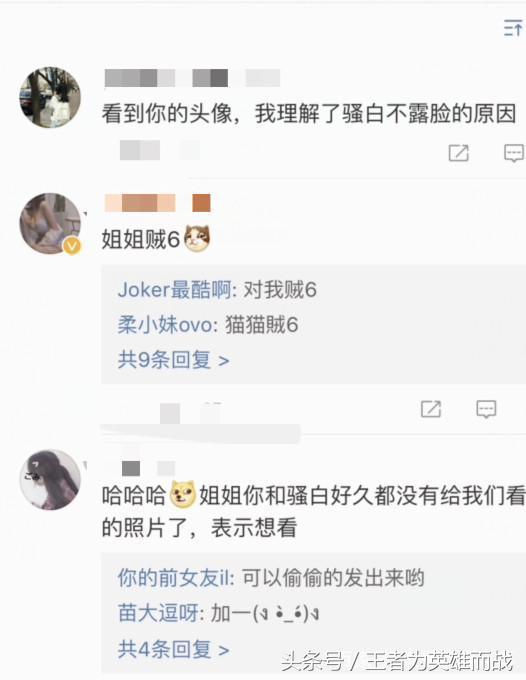This screenshot has height=680, width=526.
Task: Open 柔小妹ovo user profile
Action: (165, 324)
